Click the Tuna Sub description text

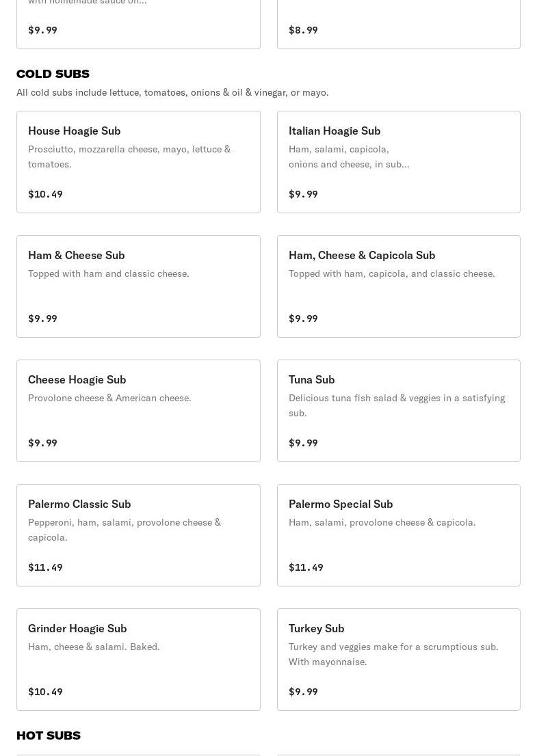coord(397,405)
